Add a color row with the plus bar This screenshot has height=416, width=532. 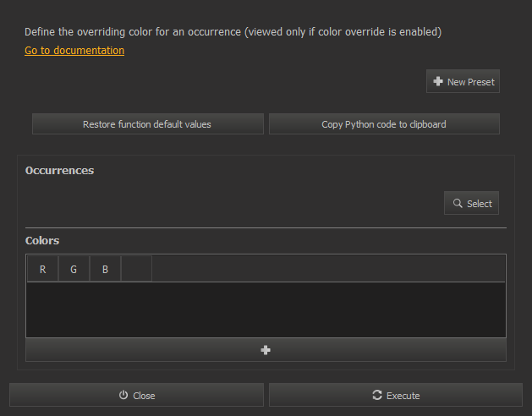click(266, 350)
